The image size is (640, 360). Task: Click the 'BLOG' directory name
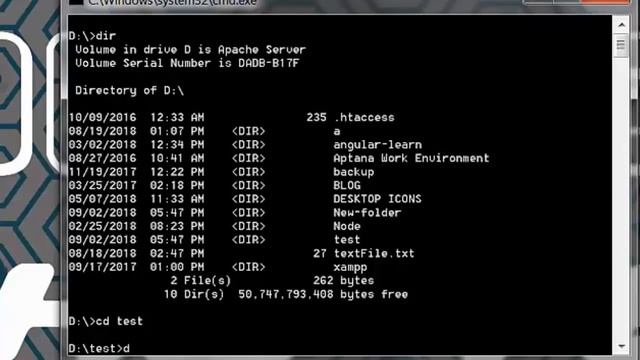click(347, 185)
